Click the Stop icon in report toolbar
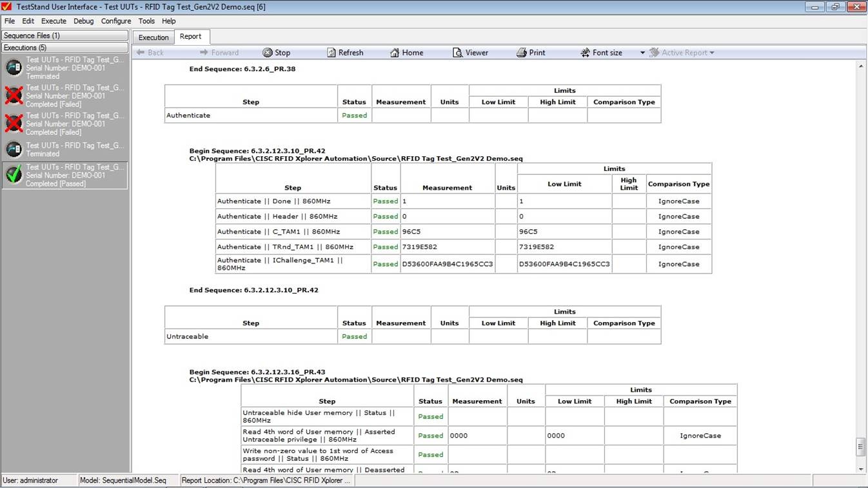Viewport: 868px width, 488px height. coord(268,53)
